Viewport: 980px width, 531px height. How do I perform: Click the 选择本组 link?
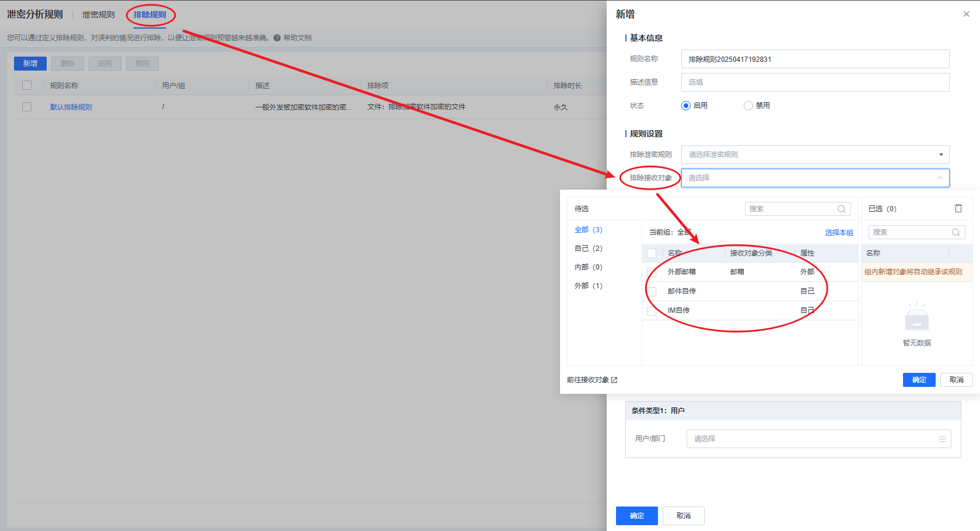(x=839, y=232)
